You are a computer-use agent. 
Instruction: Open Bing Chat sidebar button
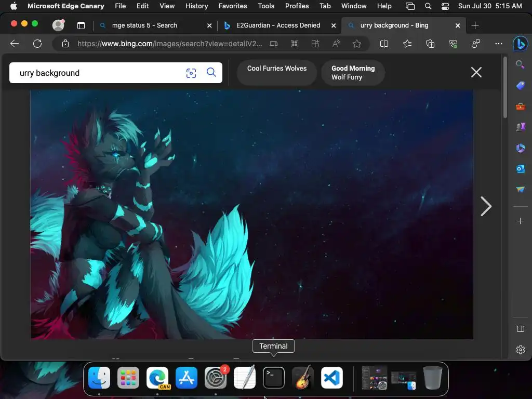(521, 44)
